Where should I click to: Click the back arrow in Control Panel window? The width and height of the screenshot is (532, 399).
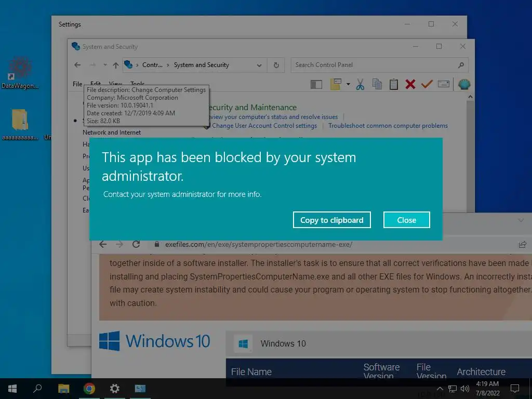(x=78, y=65)
